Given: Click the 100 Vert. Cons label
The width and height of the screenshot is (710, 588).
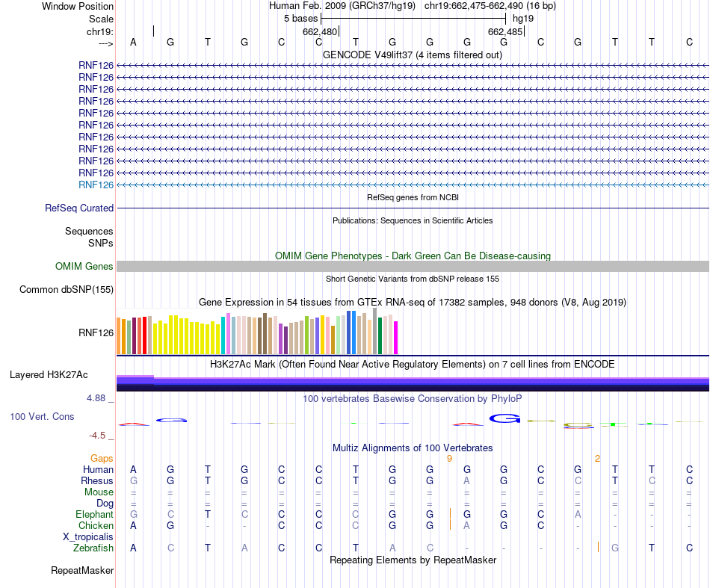Looking at the screenshot, I should pos(42,416).
